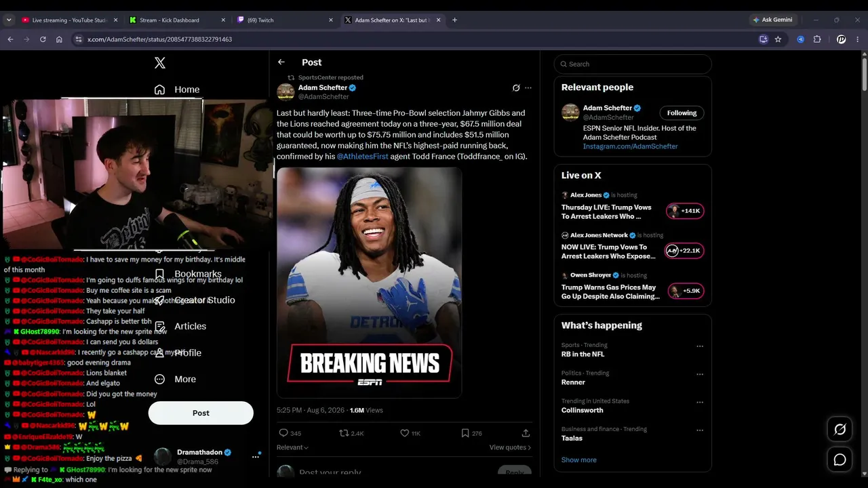This screenshot has width=868, height=488.
Task: Toggle the Following button for Adam Schefter
Action: click(x=682, y=113)
